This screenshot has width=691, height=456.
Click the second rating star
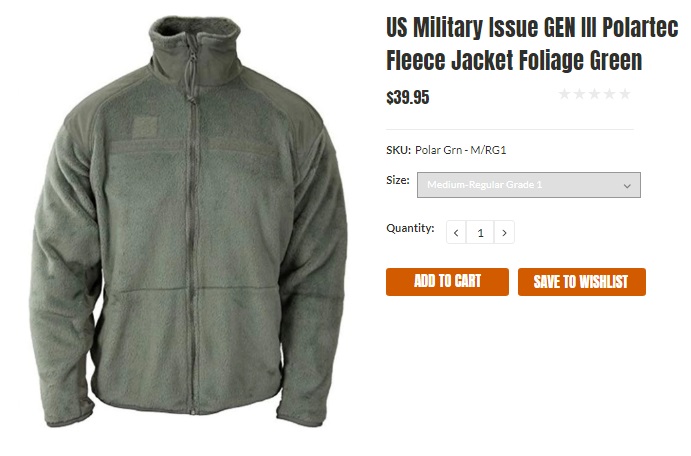click(579, 95)
